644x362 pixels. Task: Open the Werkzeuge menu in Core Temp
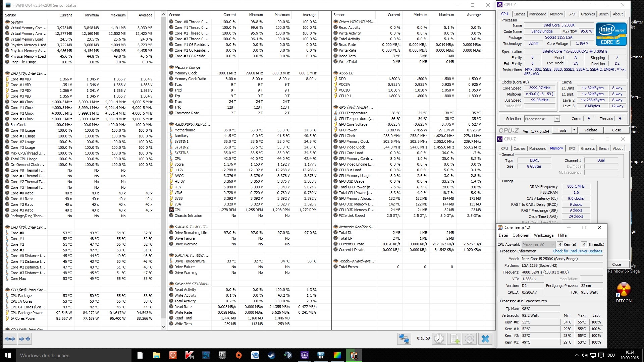point(543,235)
